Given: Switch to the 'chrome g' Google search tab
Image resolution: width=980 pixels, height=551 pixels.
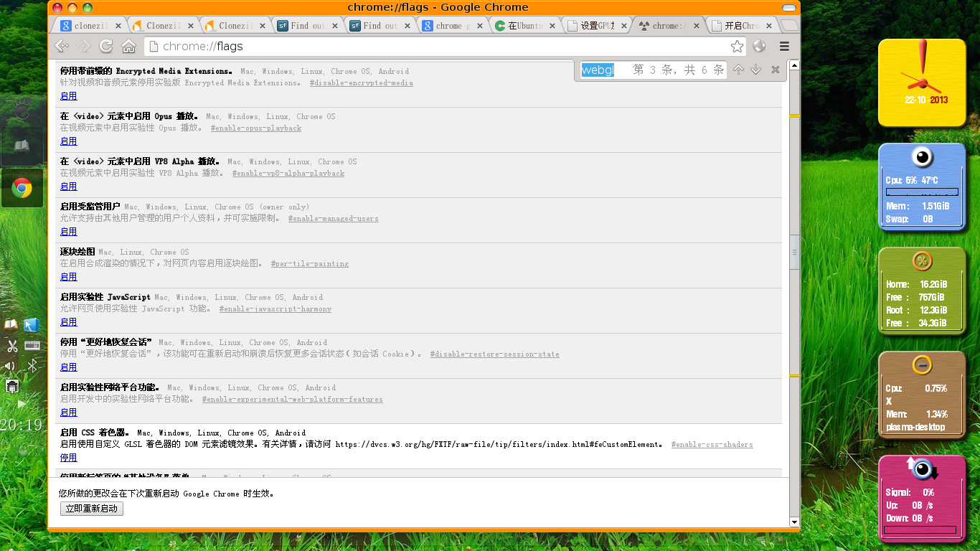Looking at the screenshot, I should point(451,25).
